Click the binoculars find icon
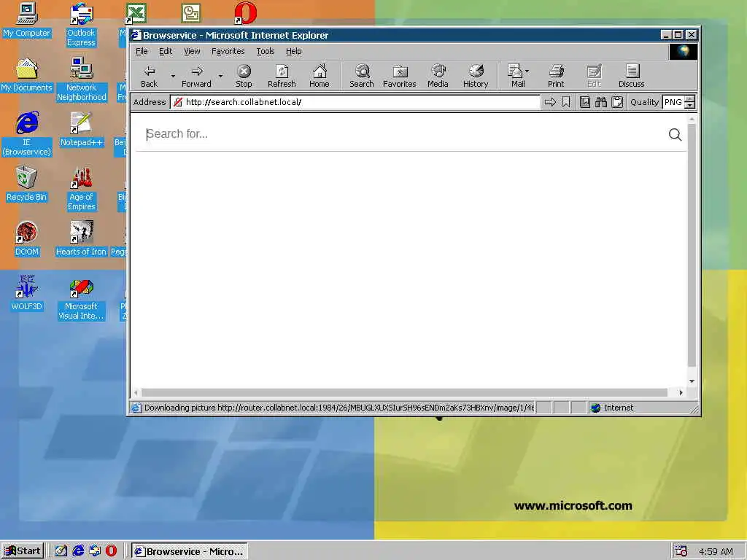Image resolution: width=747 pixels, height=560 pixels. tap(601, 102)
